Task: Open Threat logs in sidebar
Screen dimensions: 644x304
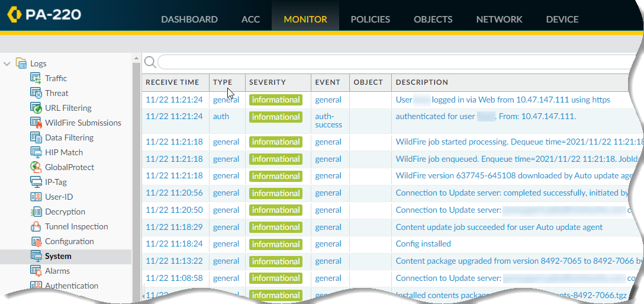Action: 57,93
